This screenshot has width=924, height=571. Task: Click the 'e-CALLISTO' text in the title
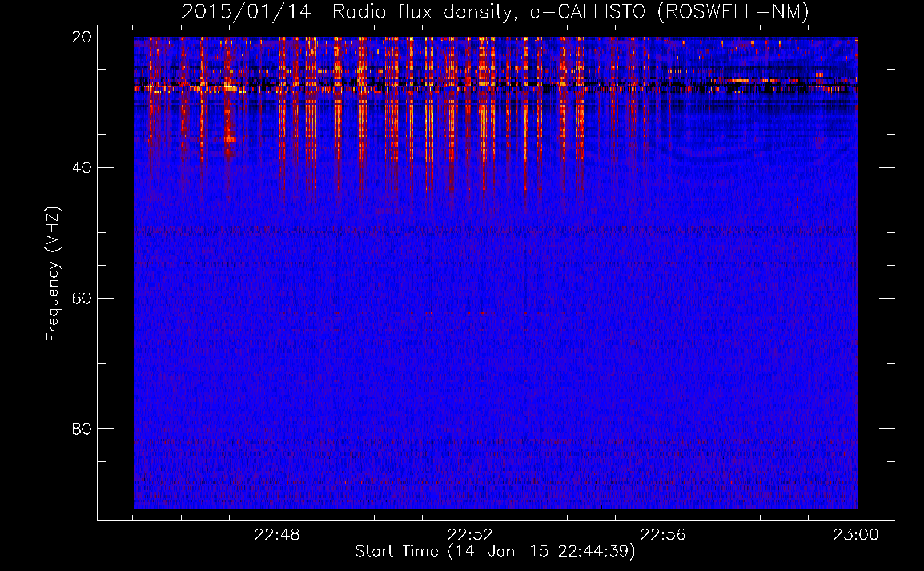[588, 12]
